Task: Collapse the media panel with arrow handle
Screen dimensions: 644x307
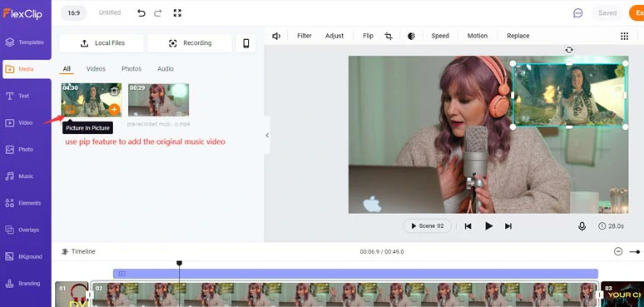Action: (267, 136)
